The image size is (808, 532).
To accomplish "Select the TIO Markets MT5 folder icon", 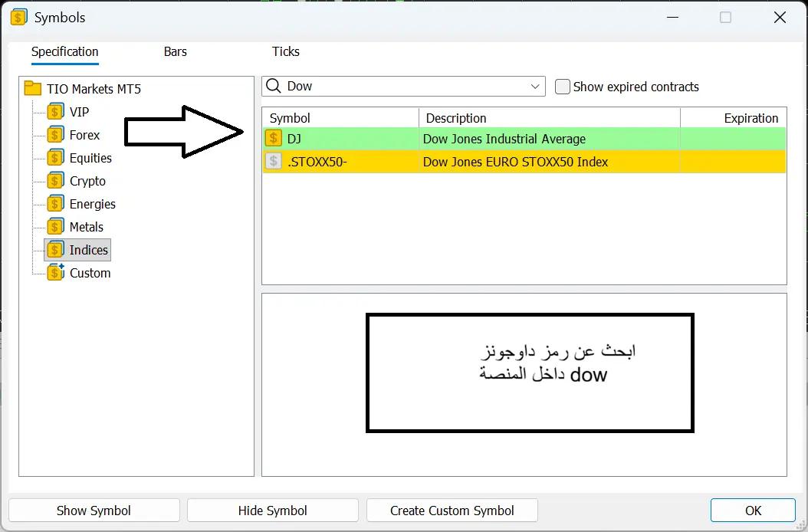I will [32, 88].
